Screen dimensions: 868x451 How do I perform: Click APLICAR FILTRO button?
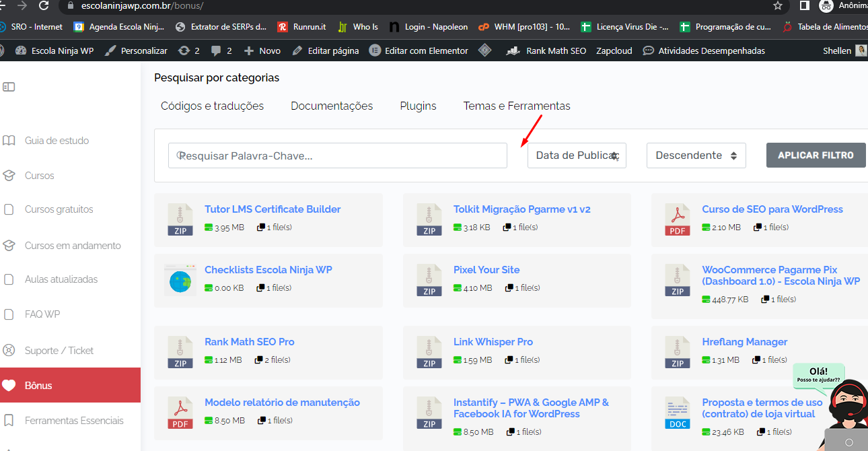click(816, 155)
